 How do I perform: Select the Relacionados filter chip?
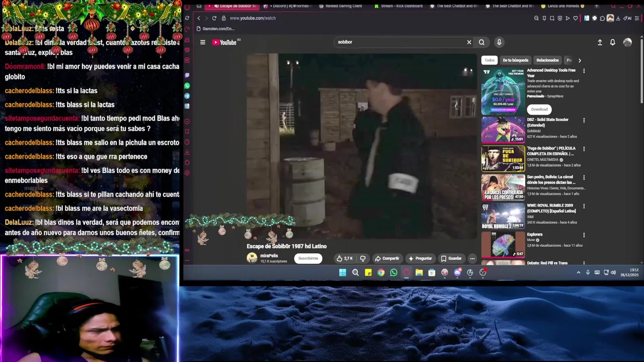(x=547, y=60)
